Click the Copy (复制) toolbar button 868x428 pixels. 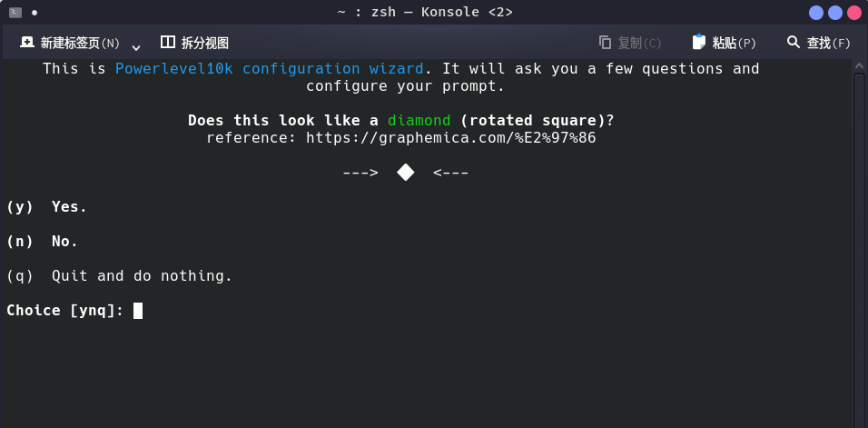pyautogui.click(x=630, y=43)
